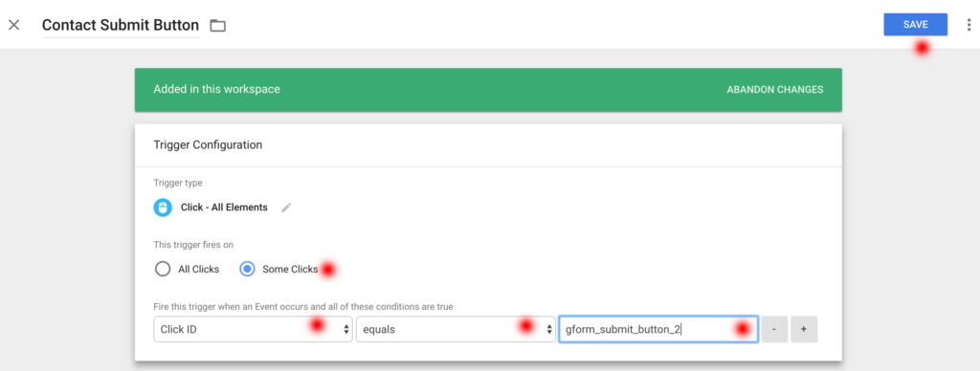The image size is (980, 371).
Task: Edit the Contact Submit Button trigger name
Action: pyautogui.click(x=120, y=26)
